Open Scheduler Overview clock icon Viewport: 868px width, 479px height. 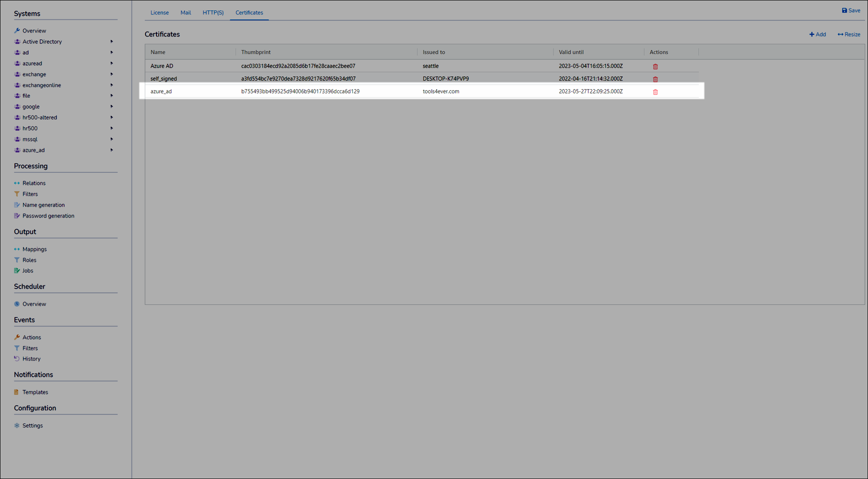pos(17,304)
